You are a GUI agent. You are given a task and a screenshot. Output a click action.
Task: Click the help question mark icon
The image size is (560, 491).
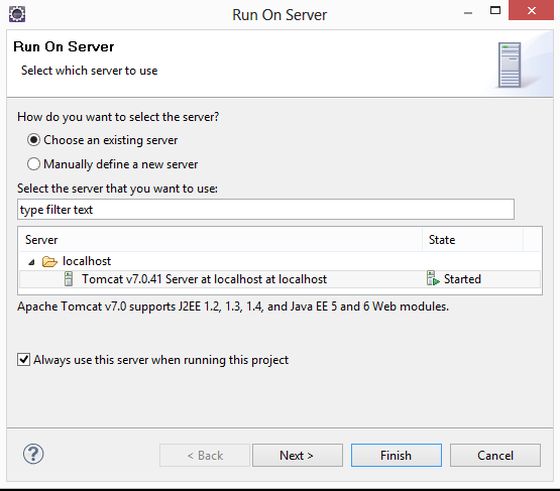[x=33, y=454]
